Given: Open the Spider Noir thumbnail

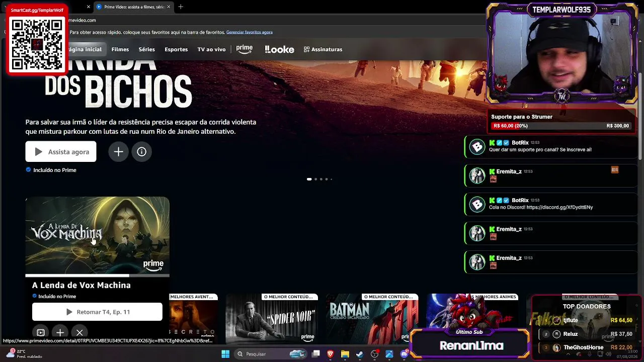Looking at the screenshot, I should [x=272, y=318].
